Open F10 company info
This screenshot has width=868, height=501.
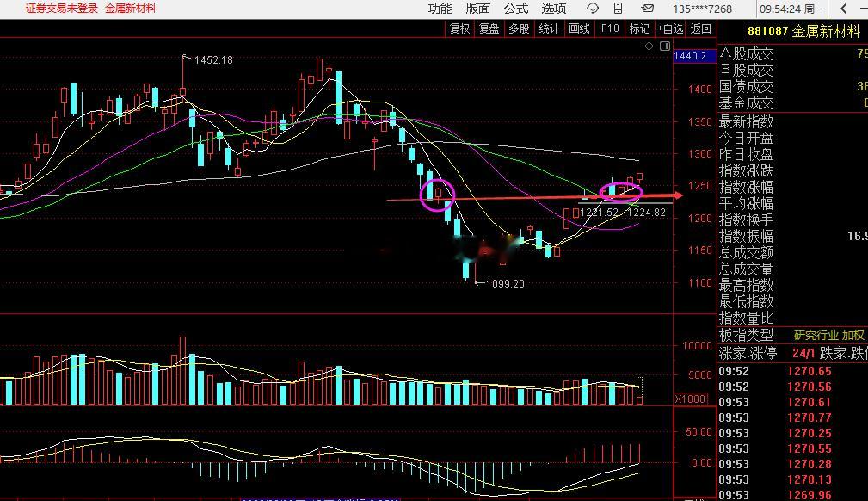click(609, 28)
